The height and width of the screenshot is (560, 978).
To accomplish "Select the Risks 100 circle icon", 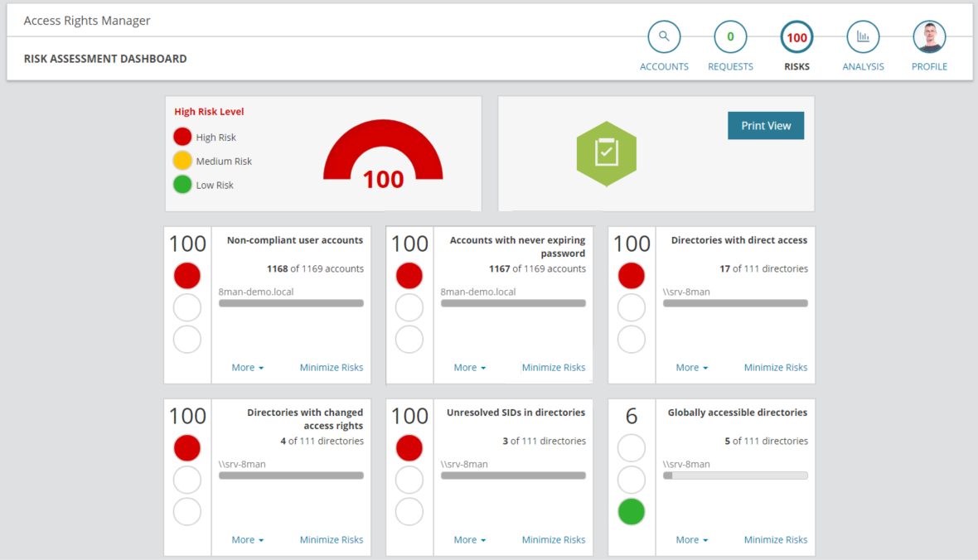I will coord(796,37).
